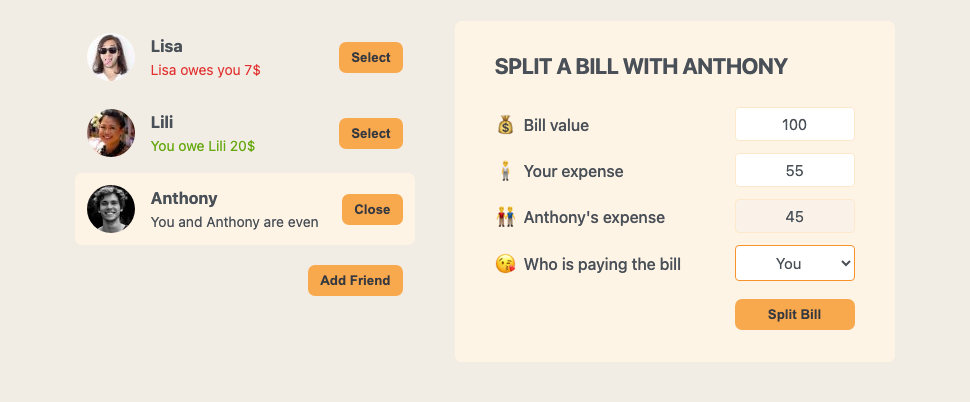
Task: Click Anthony's expense disabled field
Action: (794, 217)
